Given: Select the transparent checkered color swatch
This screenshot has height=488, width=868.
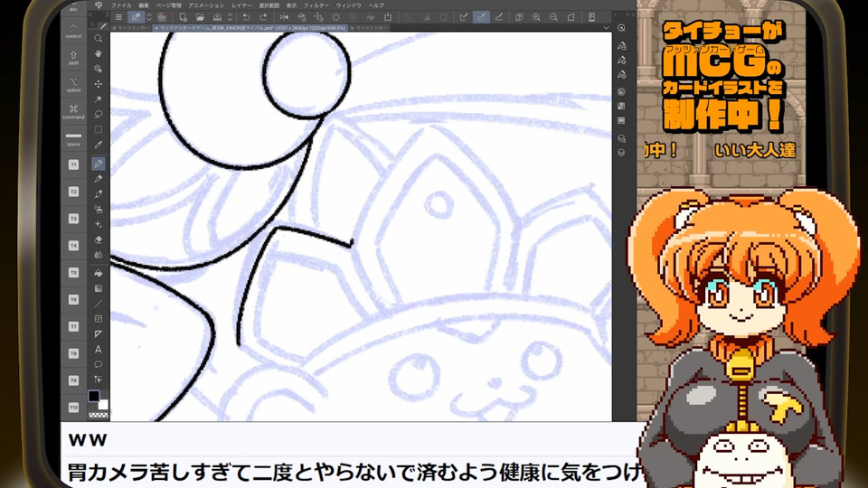Looking at the screenshot, I should (x=99, y=415).
